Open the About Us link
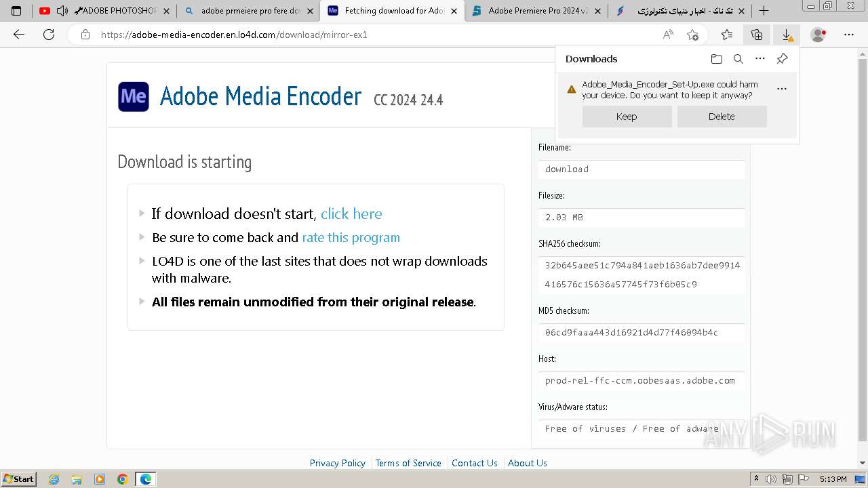 coord(528,463)
